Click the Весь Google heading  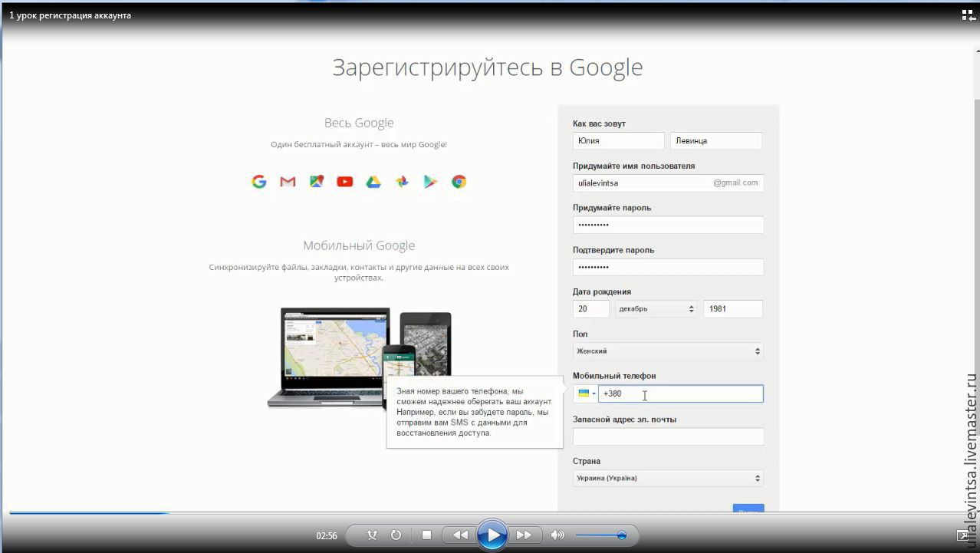[x=359, y=123]
